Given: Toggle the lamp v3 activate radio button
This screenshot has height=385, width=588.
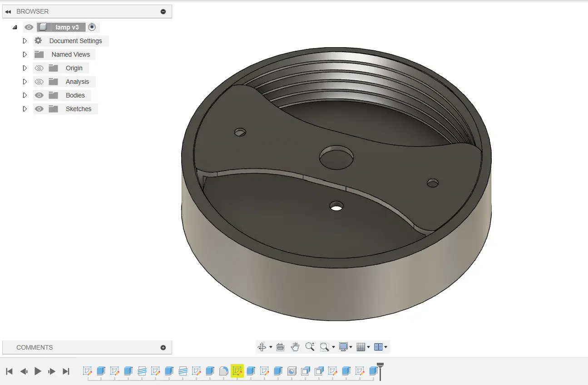Looking at the screenshot, I should (x=92, y=27).
